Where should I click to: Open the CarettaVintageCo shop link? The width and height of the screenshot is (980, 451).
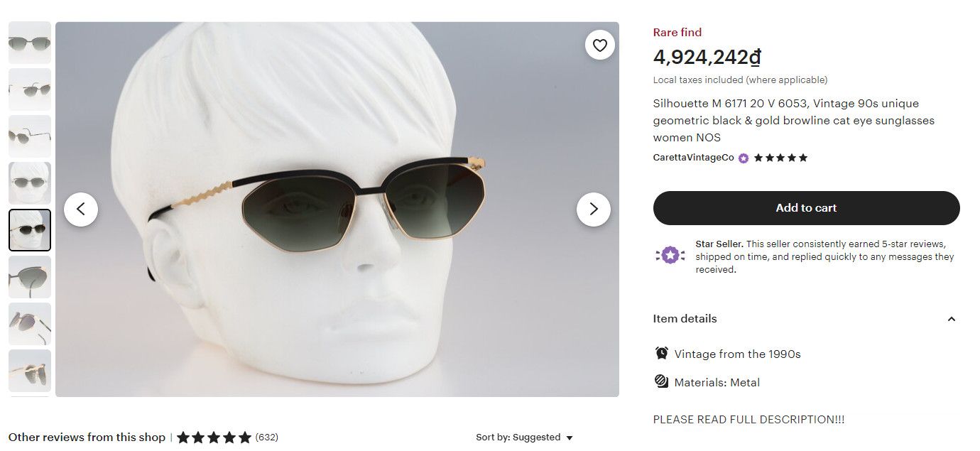click(x=693, y=158)
